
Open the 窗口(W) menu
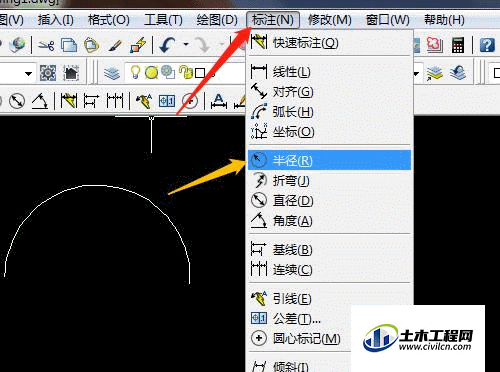(x=388, y=20)
